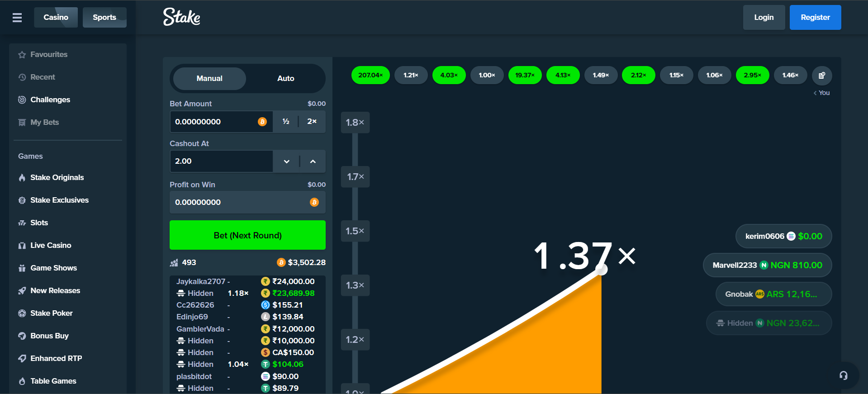868x394 pixels.
Task: Halve the bet with ½ button
Action: coord(286,122)
